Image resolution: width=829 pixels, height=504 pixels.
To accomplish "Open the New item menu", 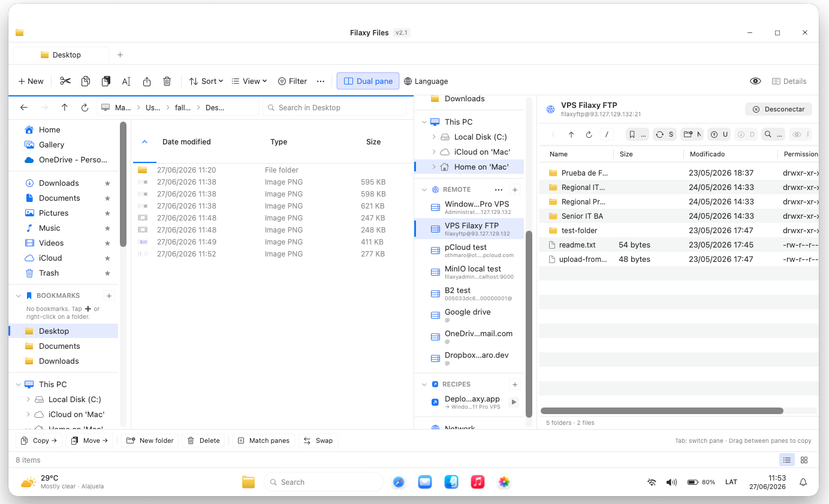I will (31, 81).
